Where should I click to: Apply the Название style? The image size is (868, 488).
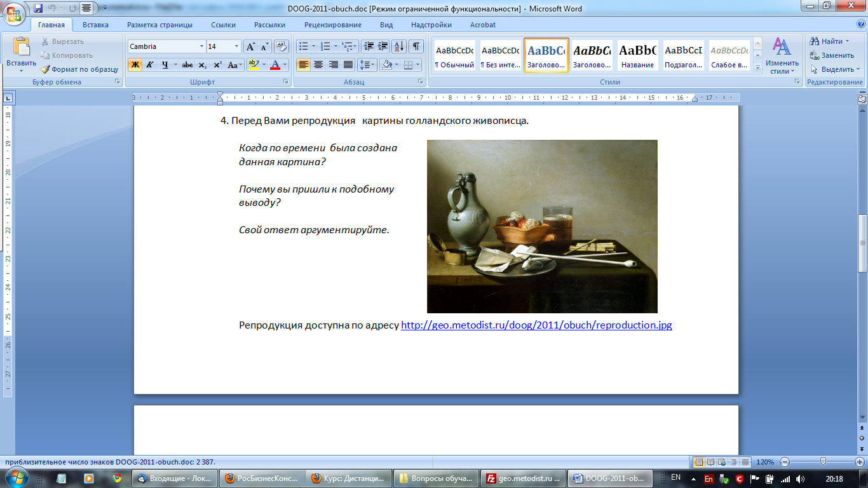click(x=637, y=56)
